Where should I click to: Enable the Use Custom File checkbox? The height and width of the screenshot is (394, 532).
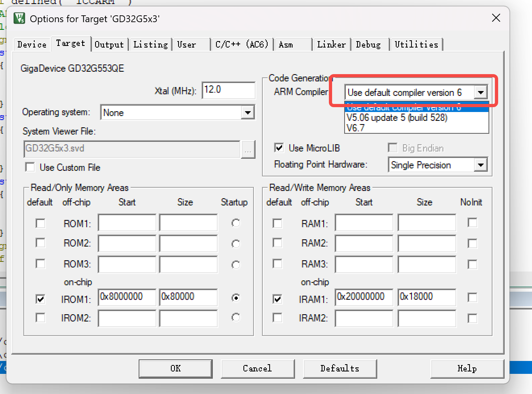[x=30, y=167]
